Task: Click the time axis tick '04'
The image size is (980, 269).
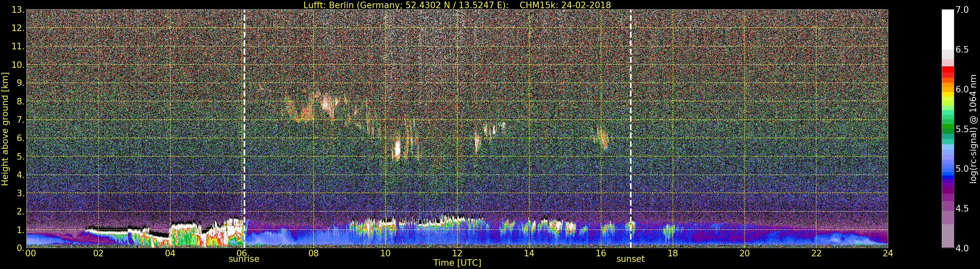Action: click(170, 253)
